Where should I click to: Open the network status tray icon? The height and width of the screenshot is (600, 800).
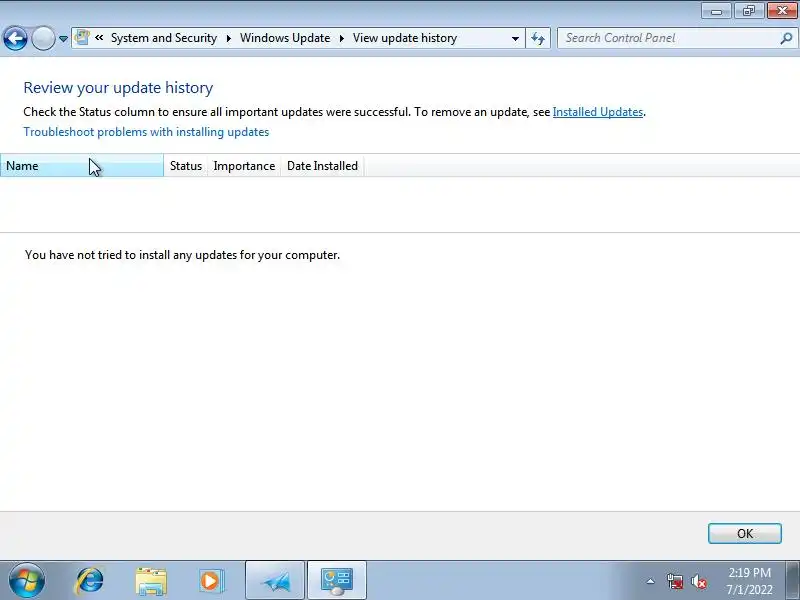coord(674,581)
